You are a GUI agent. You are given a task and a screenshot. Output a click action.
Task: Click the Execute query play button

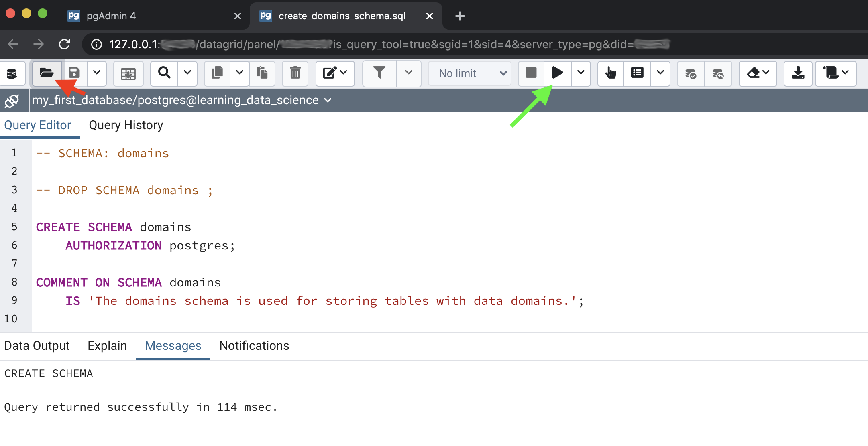[x=557, y=73]
